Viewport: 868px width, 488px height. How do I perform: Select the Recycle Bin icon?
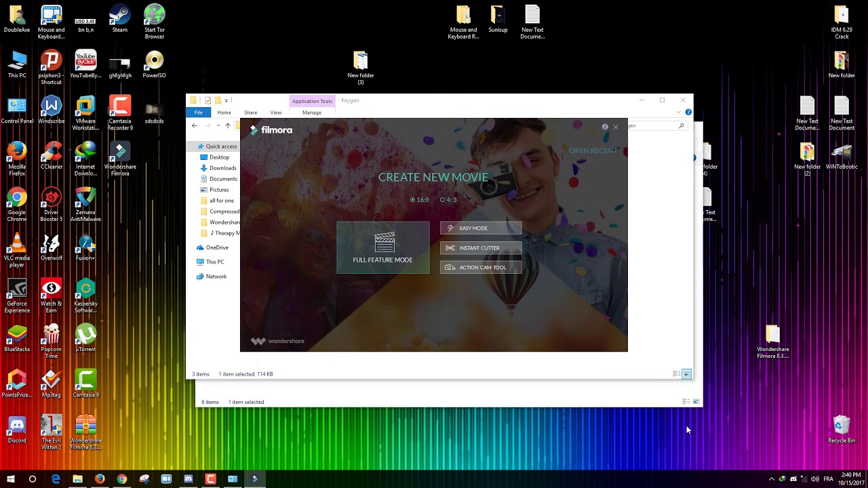842,429
